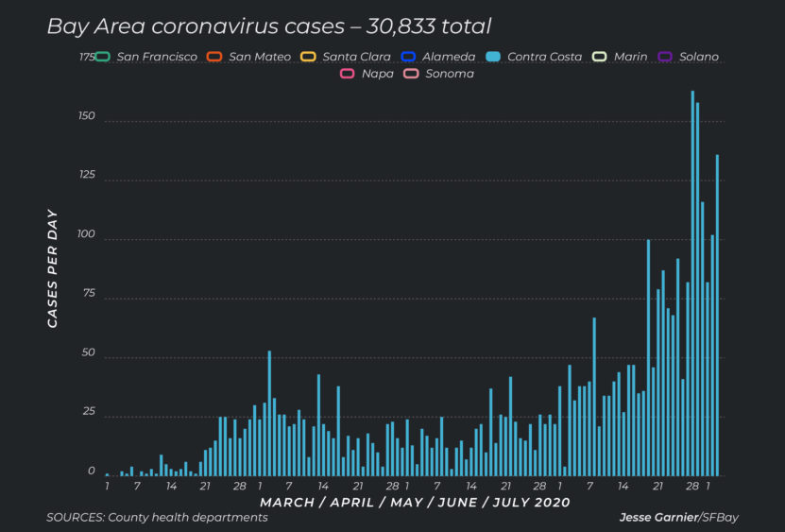Toggle the Alameda legend swatch
Image resolution: width=785 pixels, height=532 pixels.
coord(408,57)
